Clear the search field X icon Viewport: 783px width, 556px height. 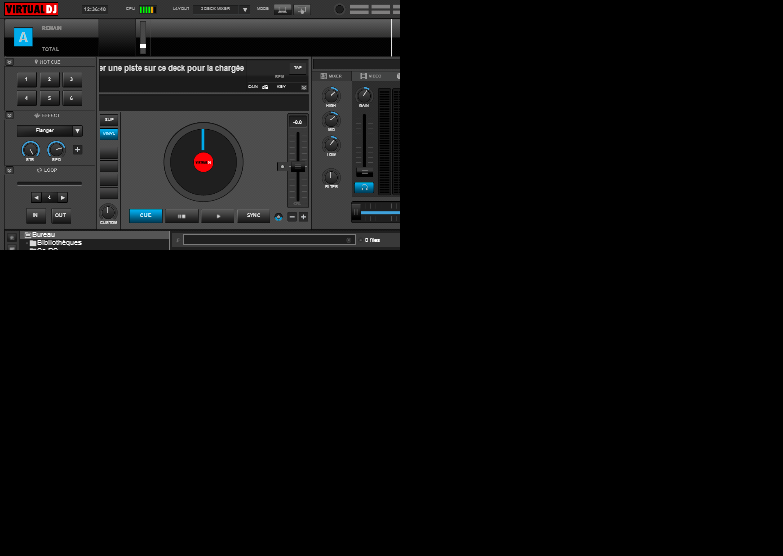349,240
